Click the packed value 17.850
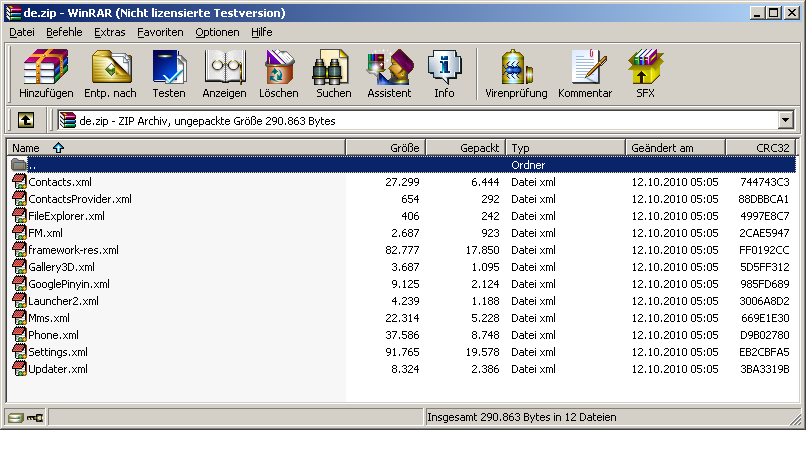Screen dimensions: 806x450 [x=482, y=249]
